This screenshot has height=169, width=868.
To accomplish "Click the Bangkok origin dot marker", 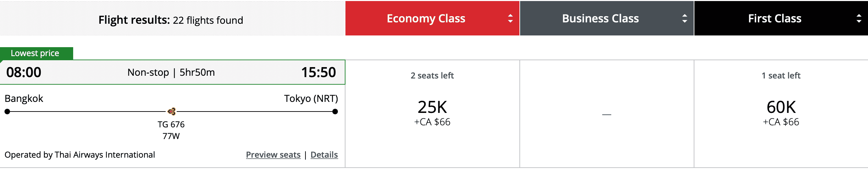I will [7, 112].
